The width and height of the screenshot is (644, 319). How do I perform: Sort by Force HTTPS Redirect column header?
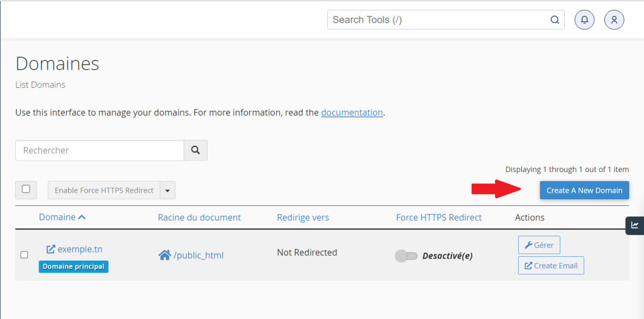point(438,217)
